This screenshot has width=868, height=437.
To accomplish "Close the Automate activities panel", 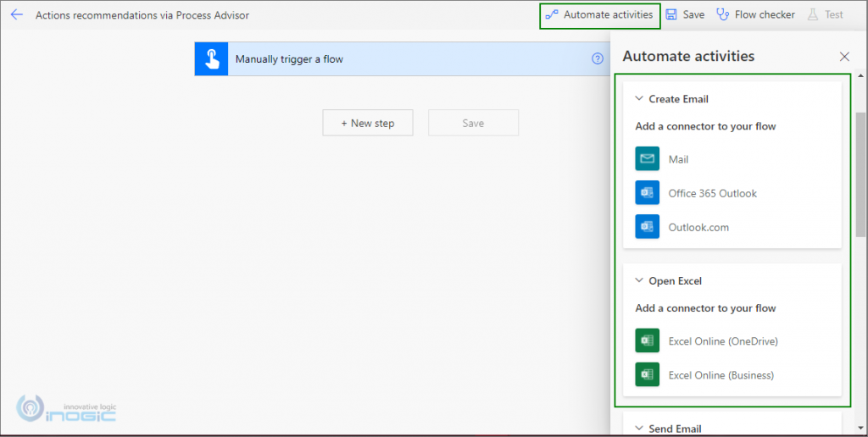I will 844,57.
